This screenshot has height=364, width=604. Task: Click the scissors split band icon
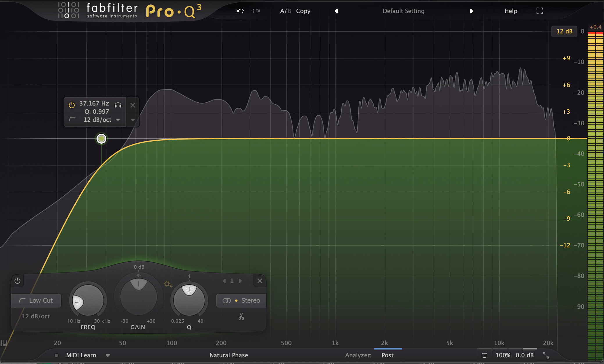[241, 316]
